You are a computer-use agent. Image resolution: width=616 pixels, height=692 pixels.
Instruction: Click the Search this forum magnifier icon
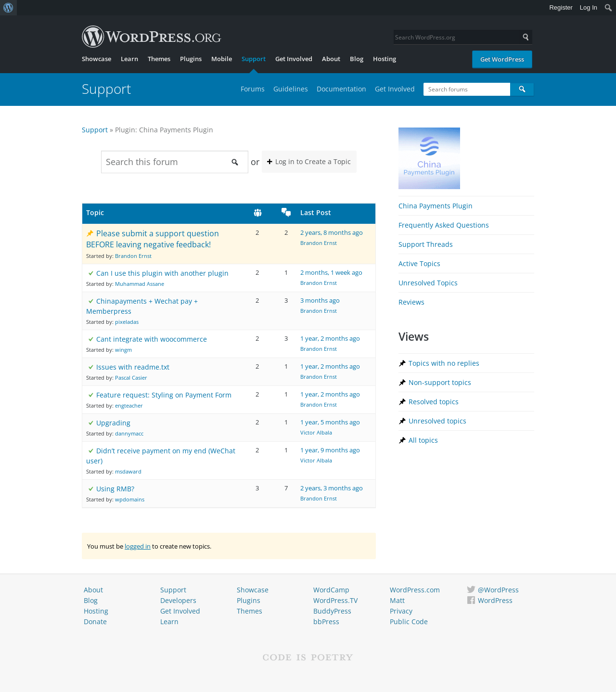[235, 162]
